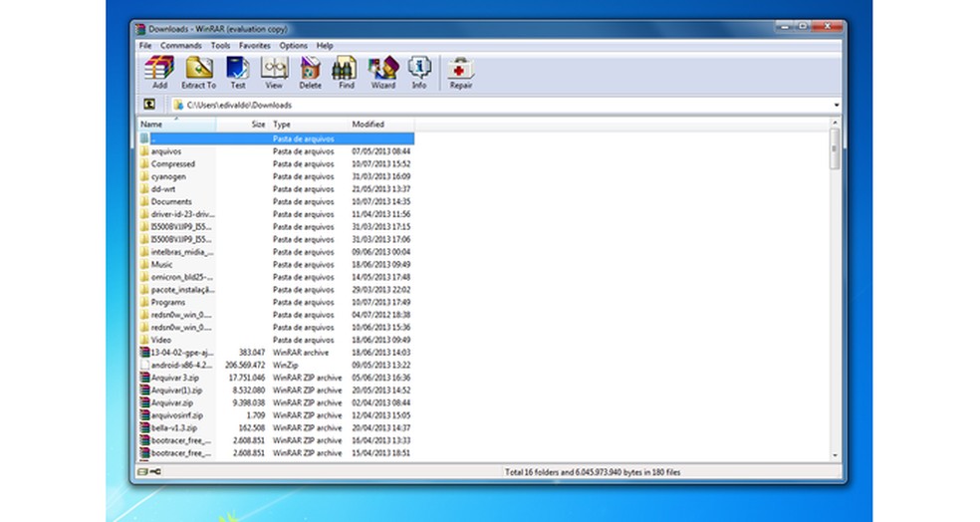The width and height of the screenshot is (980, 522).
Task: Click the scrollbar up arrow
Action: point(835,123)
